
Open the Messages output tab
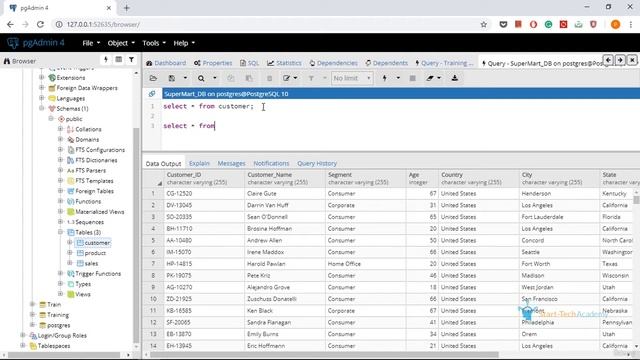tap(231, 163)
